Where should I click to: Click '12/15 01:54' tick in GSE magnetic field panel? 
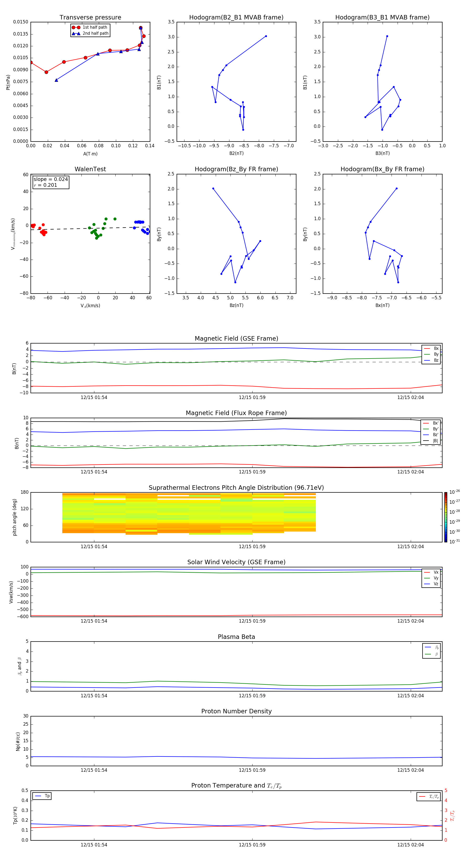pyautogui.click(x=94, y=398)
